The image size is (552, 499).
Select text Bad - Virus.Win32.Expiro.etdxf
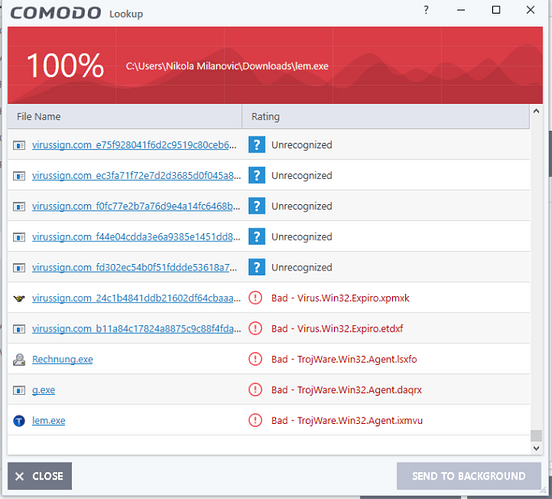click(x=337, y=329)
